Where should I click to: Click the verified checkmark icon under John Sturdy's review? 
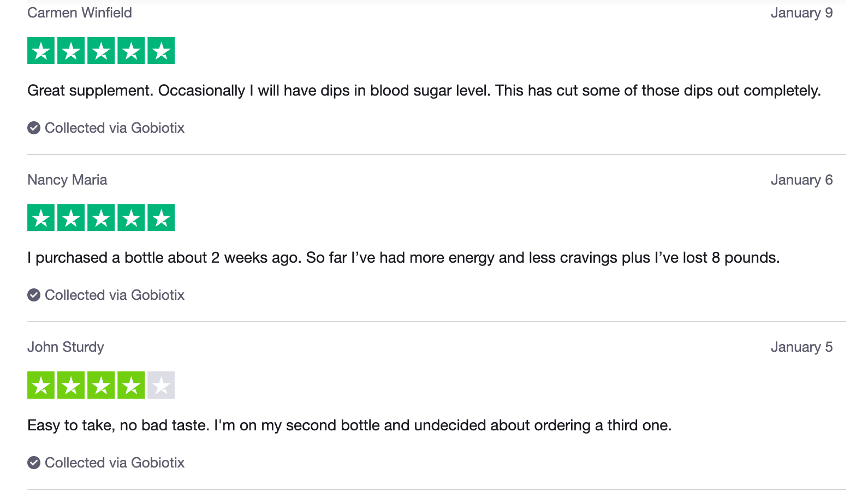click(34, 463)
